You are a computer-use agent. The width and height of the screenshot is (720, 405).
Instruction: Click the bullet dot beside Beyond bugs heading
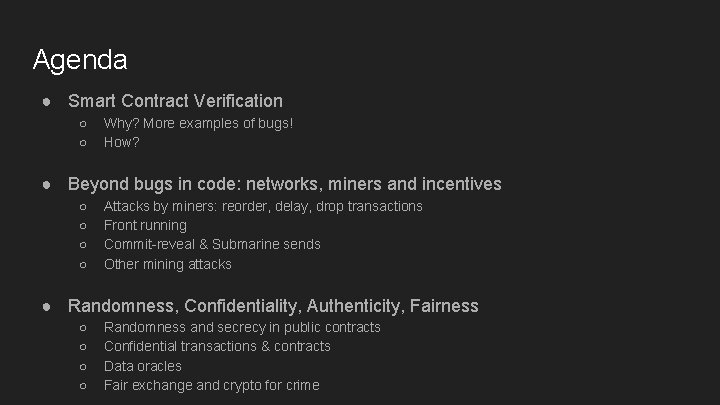pyautogui.click(x=46, y=185)
